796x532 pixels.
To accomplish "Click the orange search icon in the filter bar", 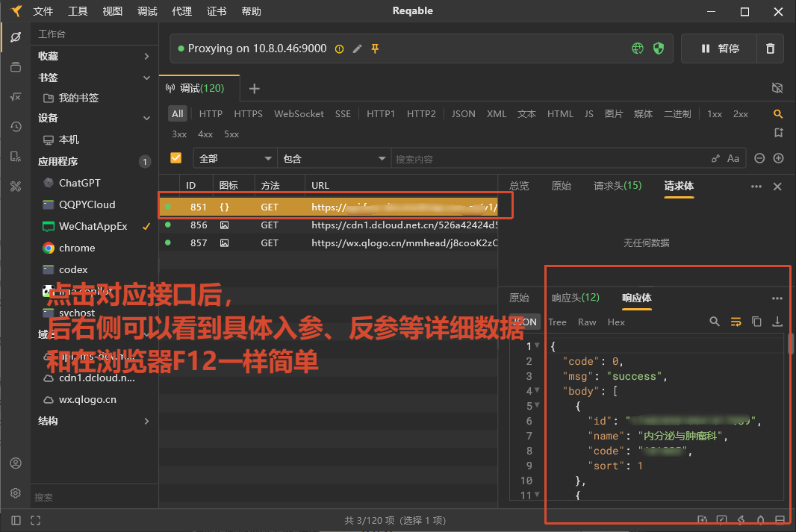I will pos(778,113).
